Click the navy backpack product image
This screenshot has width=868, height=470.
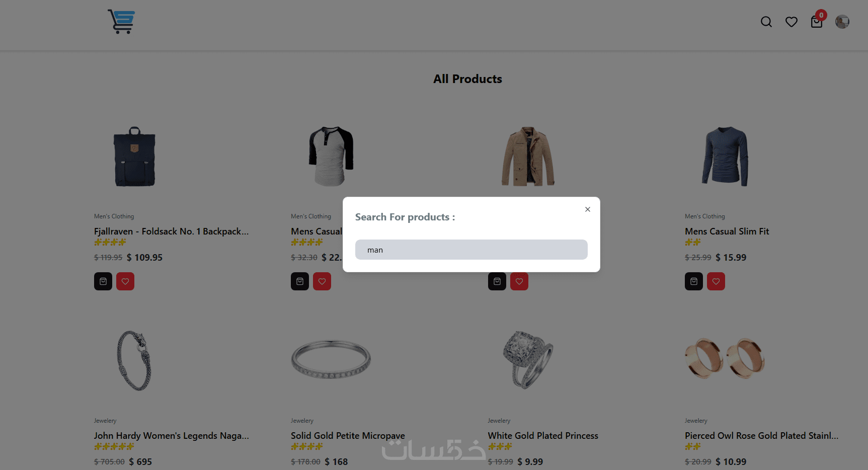[134, 156]
